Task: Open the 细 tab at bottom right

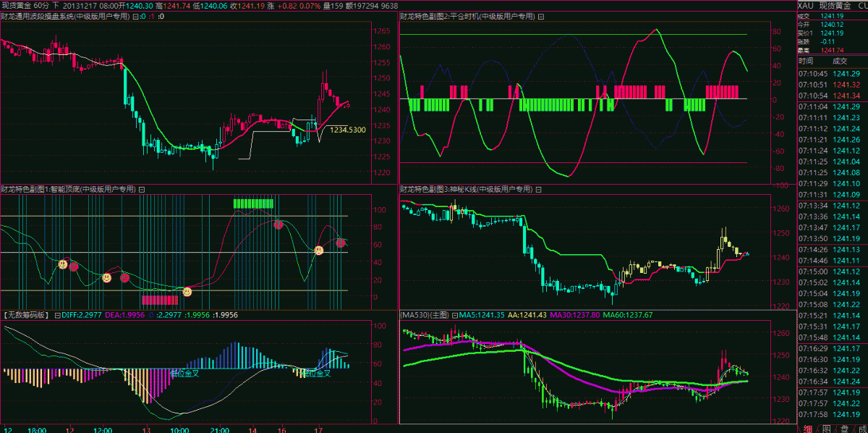Action: click(x=807, y=427)
